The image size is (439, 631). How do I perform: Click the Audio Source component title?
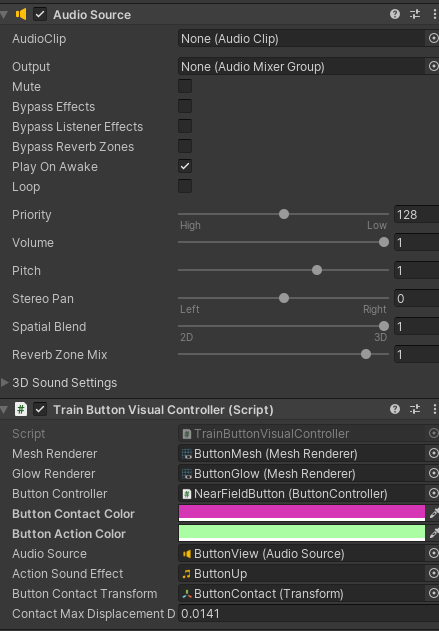92,15
